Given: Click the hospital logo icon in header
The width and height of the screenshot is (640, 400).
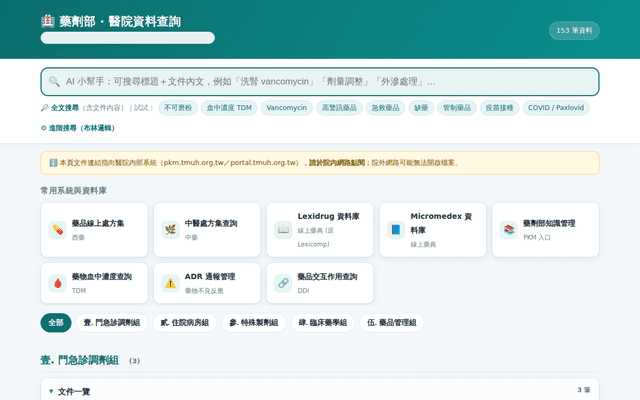Looking at the screenshot, I should (48, 21).
